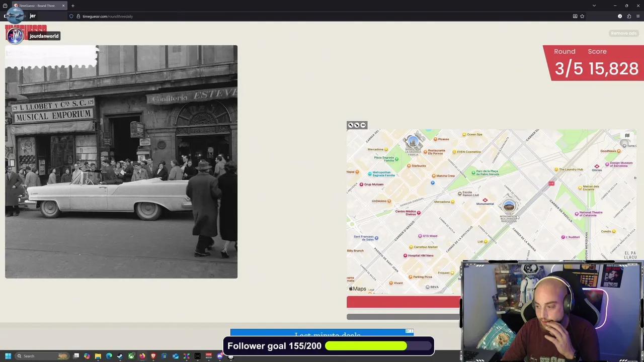Select the Grup Mutuam map marker

click(x=361, y=185)
